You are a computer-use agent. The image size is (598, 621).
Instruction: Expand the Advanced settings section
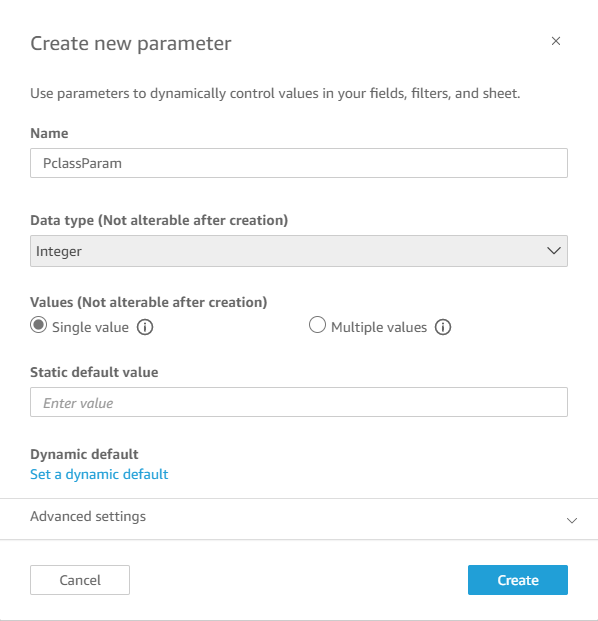pyautogui.click(x=299, y=518)
